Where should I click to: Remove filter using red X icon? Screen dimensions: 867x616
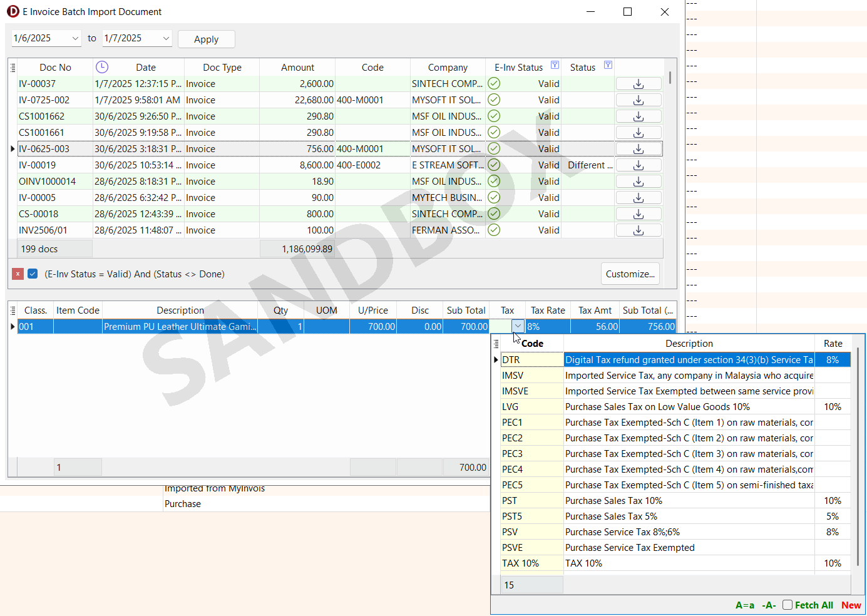click(x=18, y=274)
